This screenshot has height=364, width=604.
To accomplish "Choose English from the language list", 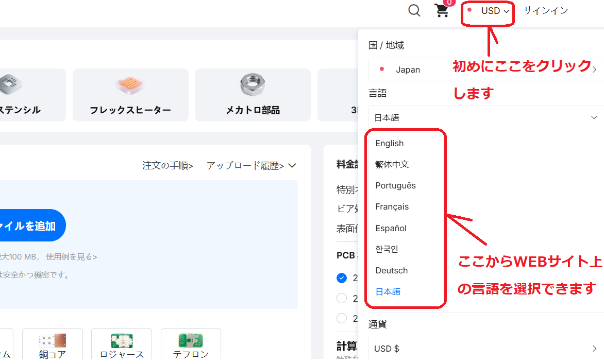I will [x=390, y=144].
